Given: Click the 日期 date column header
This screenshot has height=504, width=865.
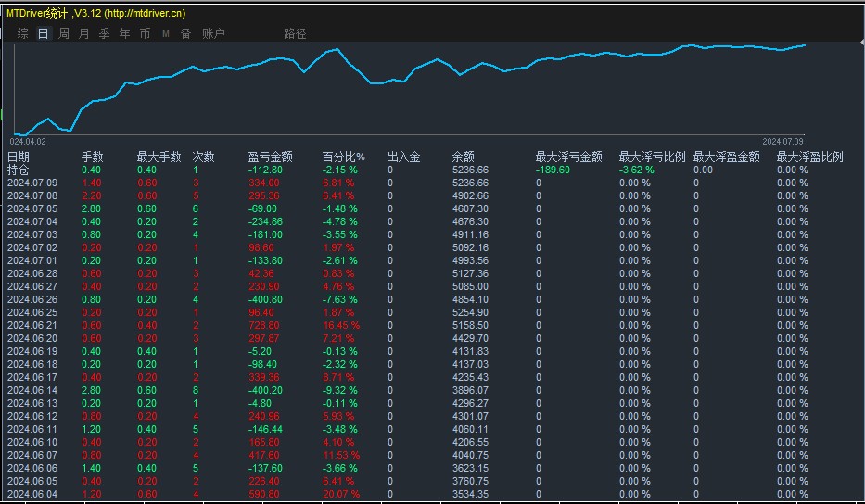Looking at the screenshot, I should tap(19, 157).
